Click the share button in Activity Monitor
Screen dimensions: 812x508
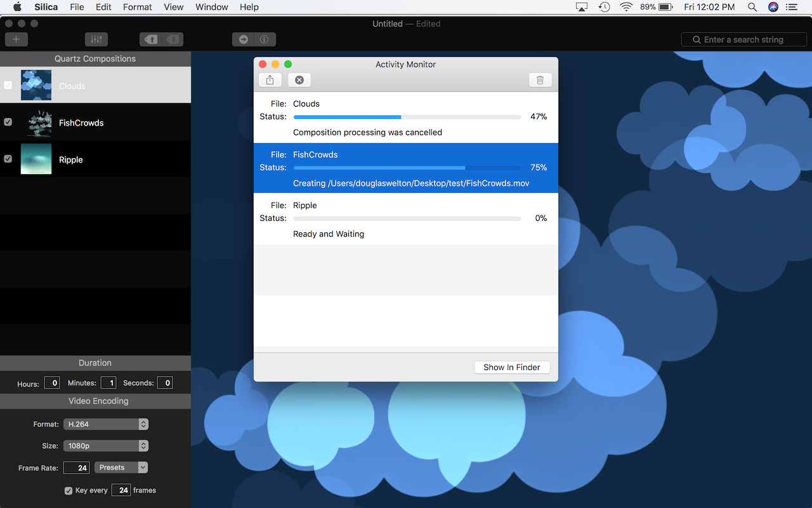pyautogui.click(x=270, y=80)
